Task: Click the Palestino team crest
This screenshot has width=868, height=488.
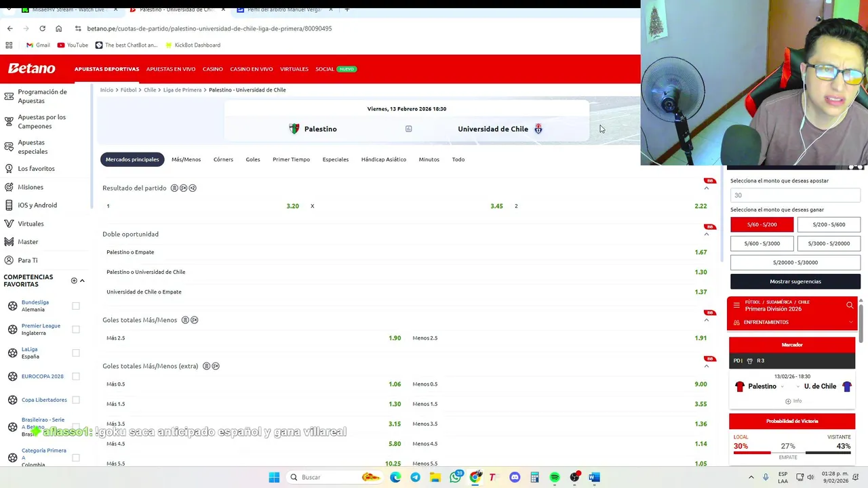Action: (x=294, y=129)
